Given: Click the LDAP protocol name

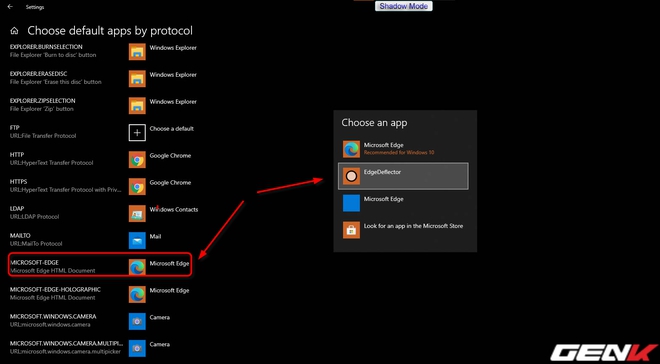Looking at the screenshot, I should point(17,209).
